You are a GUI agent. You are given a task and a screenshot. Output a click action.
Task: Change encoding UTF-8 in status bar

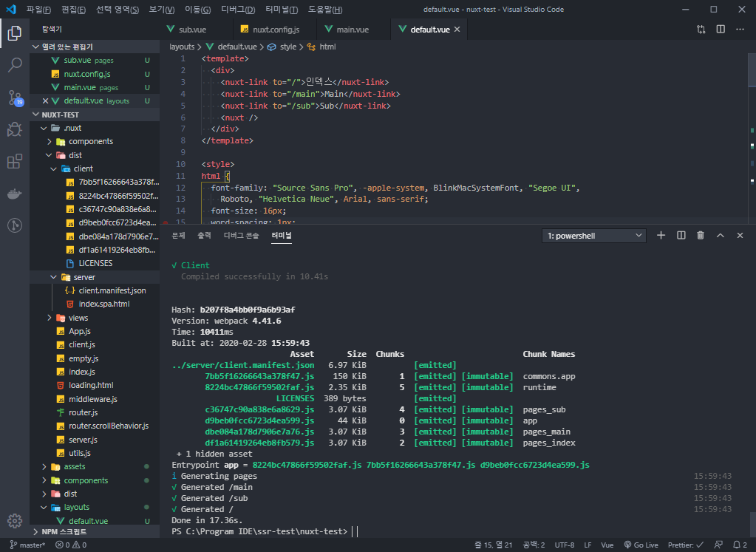564,545
